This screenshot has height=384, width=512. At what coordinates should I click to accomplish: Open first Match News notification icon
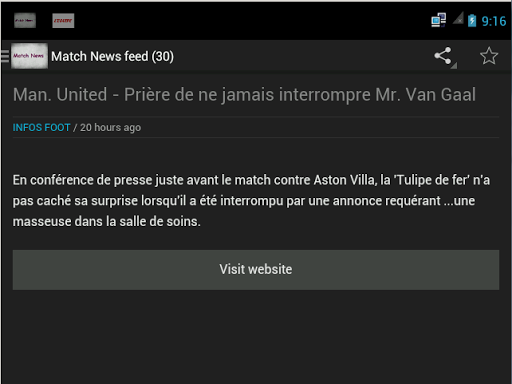(x=25, y=21)
